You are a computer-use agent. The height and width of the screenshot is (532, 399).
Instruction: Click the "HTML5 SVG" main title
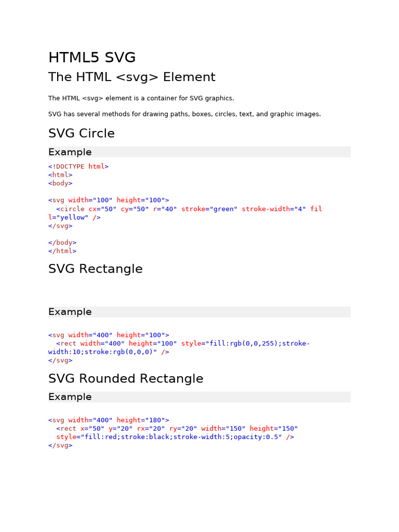92,57
